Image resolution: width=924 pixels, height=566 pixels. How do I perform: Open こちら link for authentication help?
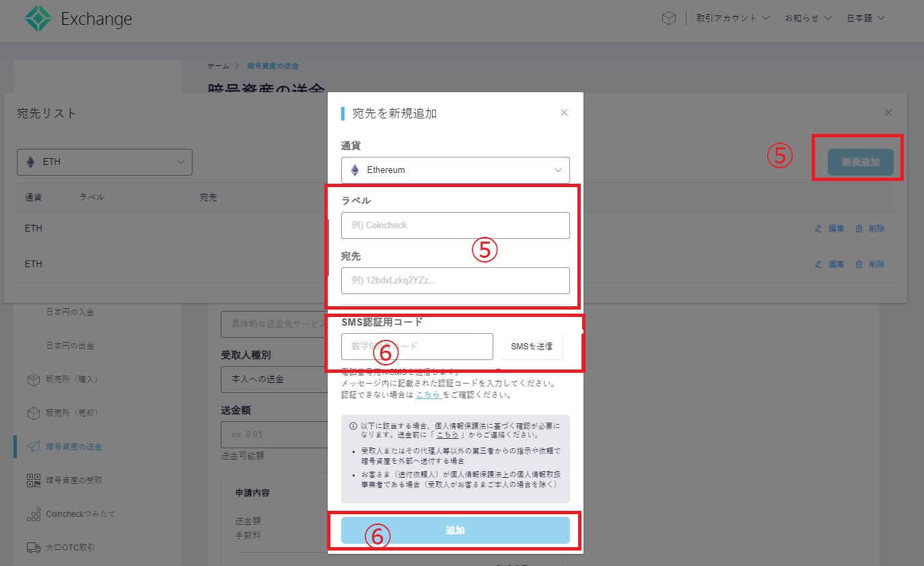(429, 395)
